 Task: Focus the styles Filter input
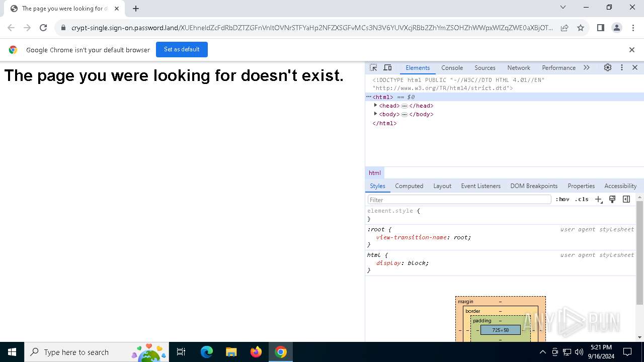[x=459, y=200]
